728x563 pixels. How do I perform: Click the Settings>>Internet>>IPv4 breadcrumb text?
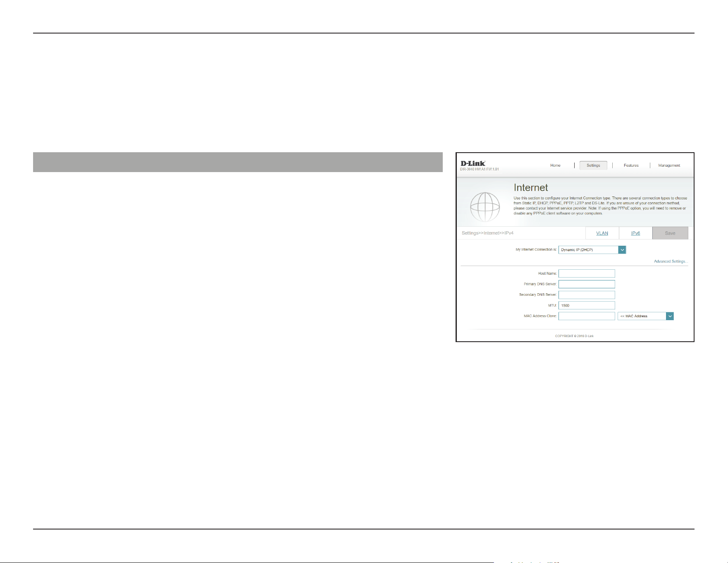pos(487,233)
